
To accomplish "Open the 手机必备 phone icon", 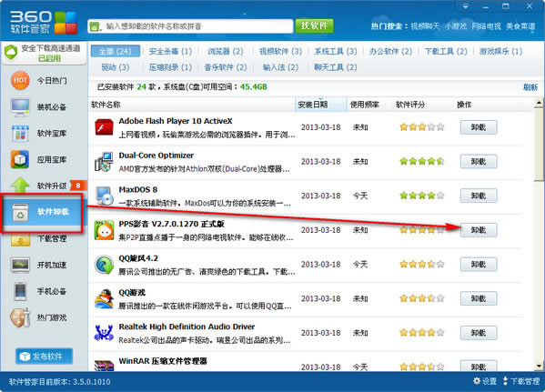I will (x=21, y=291).
